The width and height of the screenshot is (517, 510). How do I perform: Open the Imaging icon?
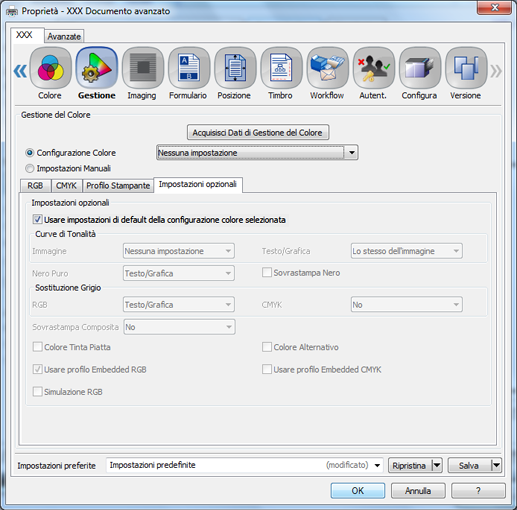point(143,68)
